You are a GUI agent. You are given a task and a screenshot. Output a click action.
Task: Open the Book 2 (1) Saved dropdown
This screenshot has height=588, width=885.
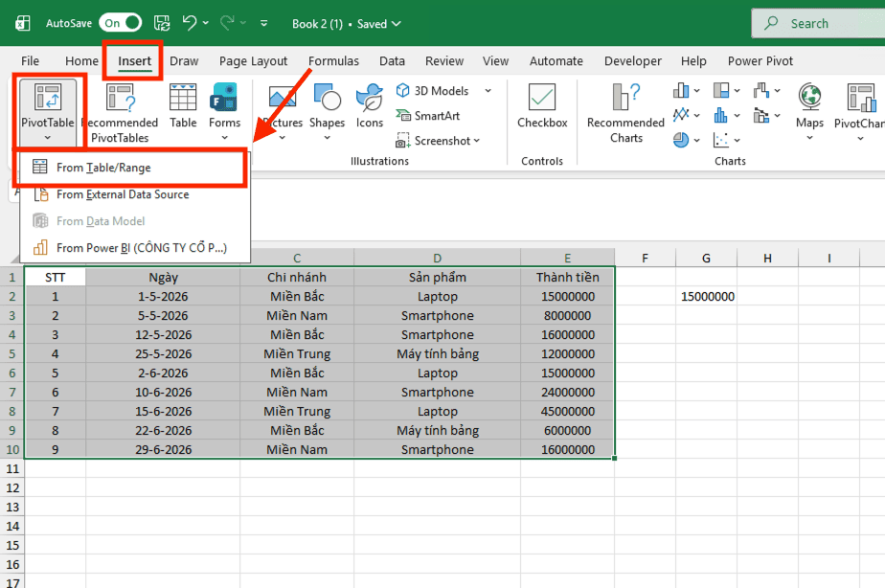[x=347, y=24]
